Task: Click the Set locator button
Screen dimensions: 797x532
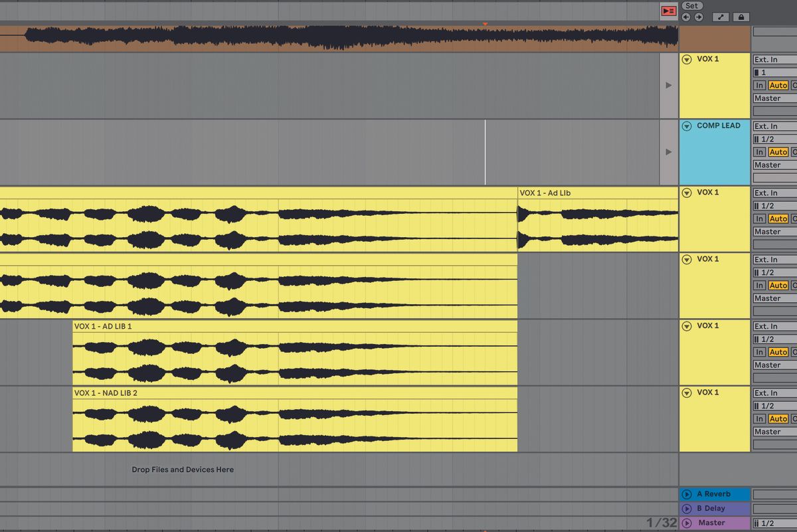Action: pos(691,5)
